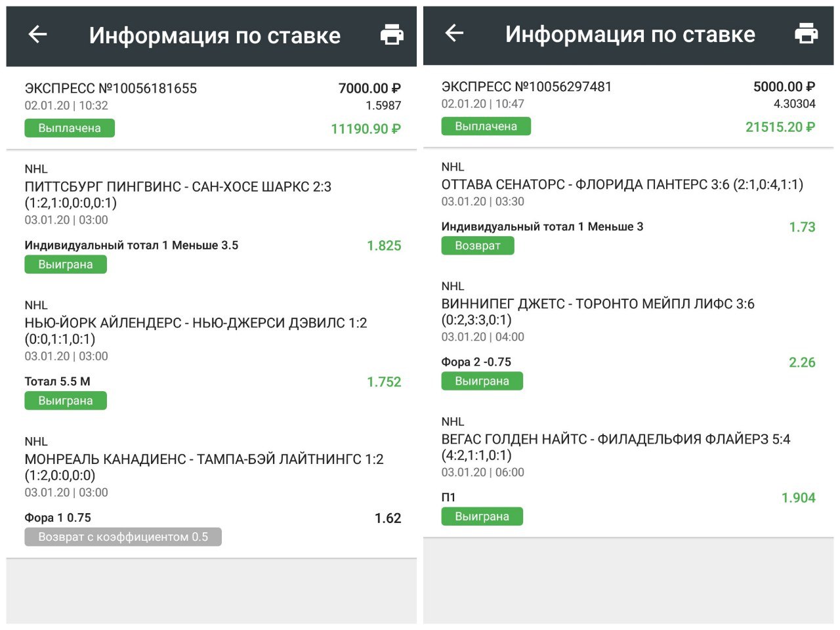840x630 pixels.
Task: Print bet slip №10056297481
Action: (806, 33)
